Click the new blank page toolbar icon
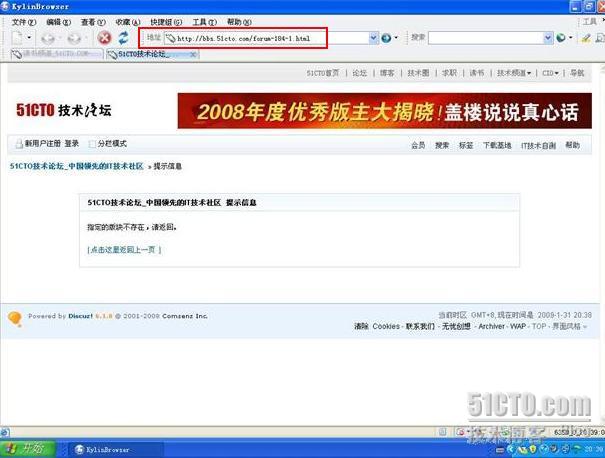 17,38
